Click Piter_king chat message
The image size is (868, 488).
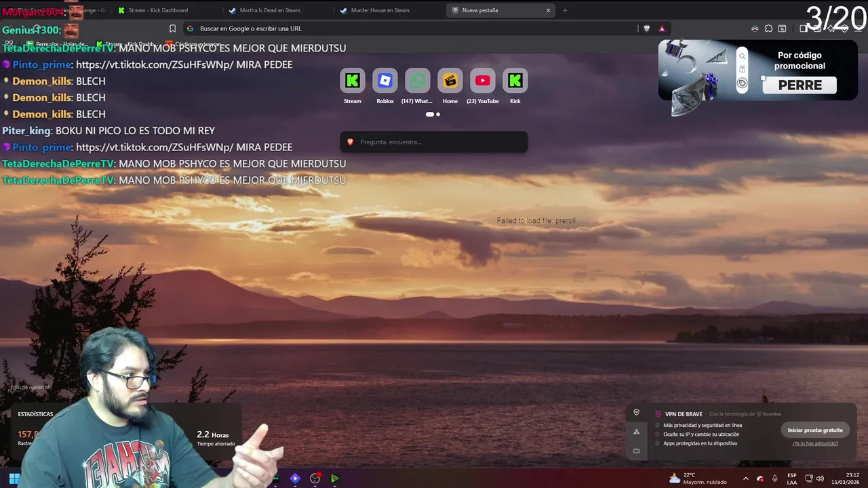(x=108, y=130)
